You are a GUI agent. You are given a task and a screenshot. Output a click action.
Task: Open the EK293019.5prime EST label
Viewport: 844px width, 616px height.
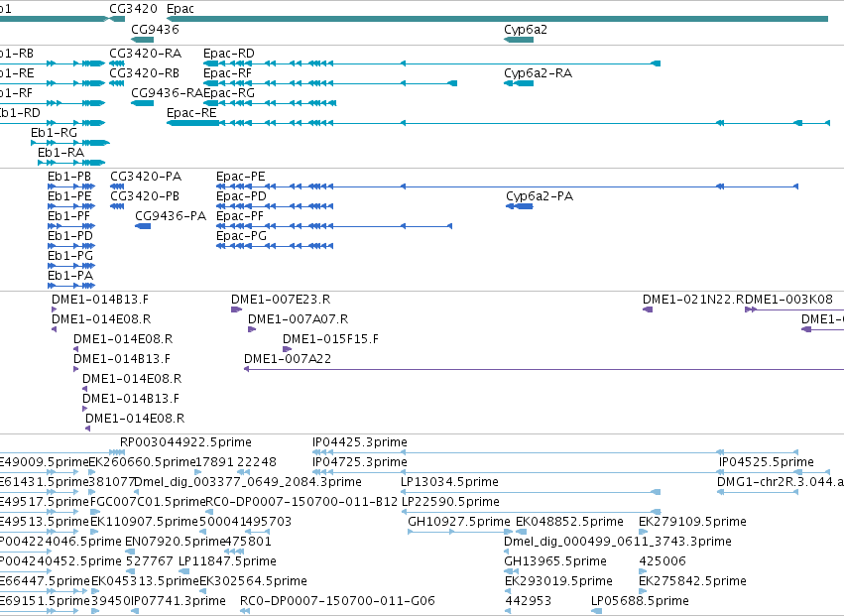point(558,581)
